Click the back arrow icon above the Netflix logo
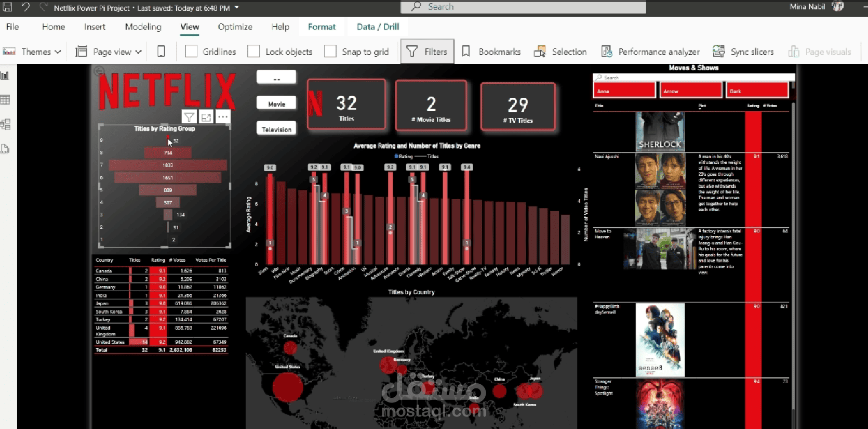The width and height of the screenshot is (868, 429). (x=99, y=71)
